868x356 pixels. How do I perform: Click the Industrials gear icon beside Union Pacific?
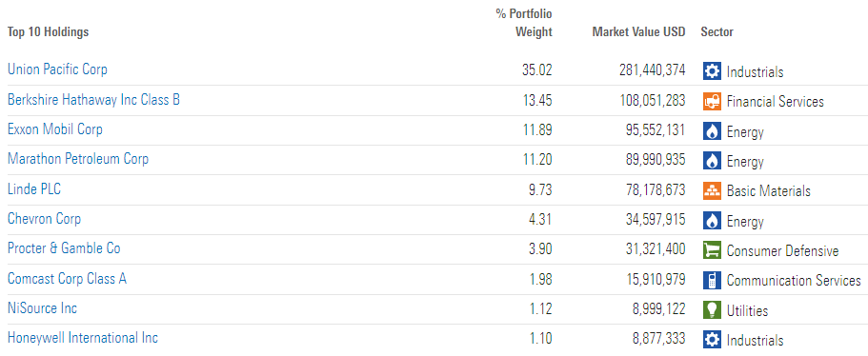coord(712,71)
